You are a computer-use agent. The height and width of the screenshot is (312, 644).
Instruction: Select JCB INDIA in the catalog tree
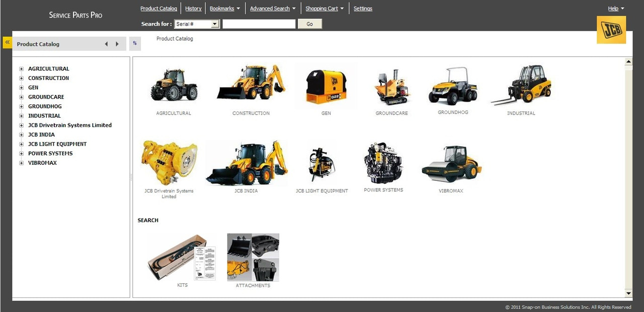click(x=41, y=135)
